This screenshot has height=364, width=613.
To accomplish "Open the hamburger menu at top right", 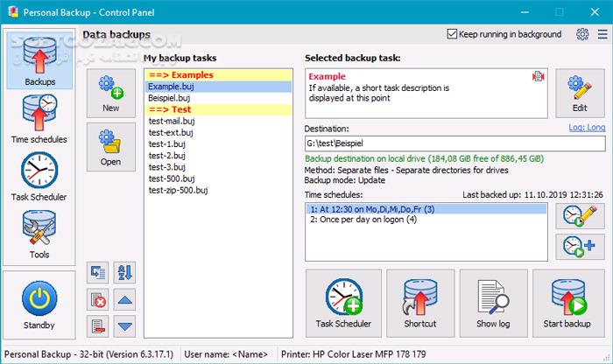I will (602, 34).
